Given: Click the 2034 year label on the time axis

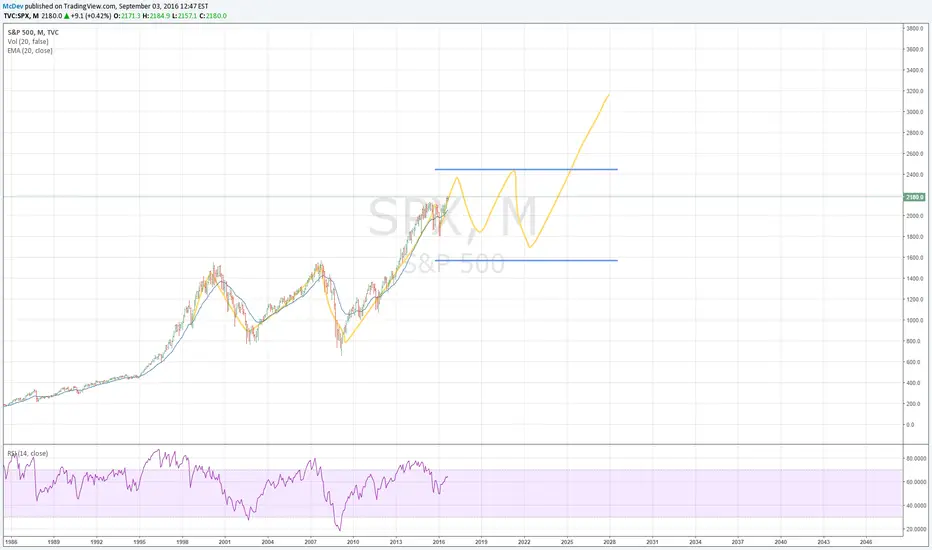Looking at the screenshot, I should [x=695, y=542].
